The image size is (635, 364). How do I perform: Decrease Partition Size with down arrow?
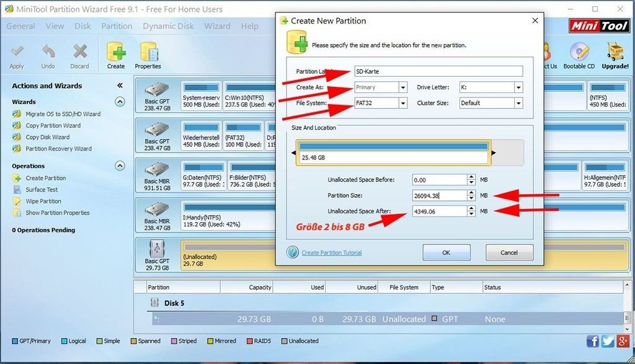click(471, 198)
